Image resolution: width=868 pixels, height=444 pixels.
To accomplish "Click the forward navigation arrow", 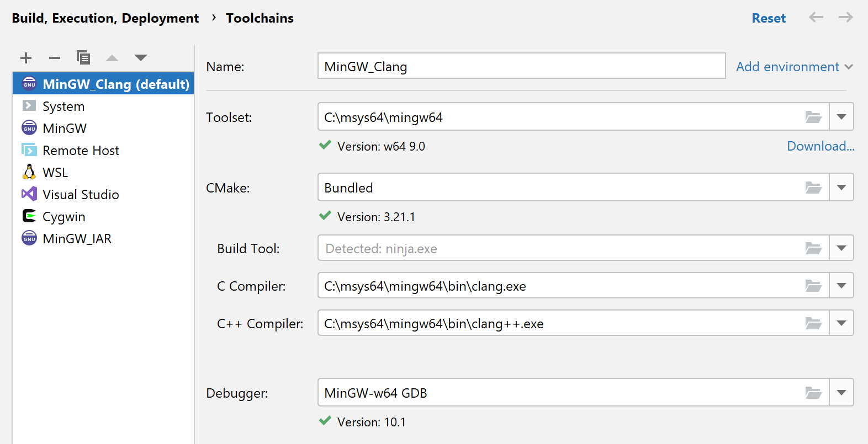I will click(845, 17).
